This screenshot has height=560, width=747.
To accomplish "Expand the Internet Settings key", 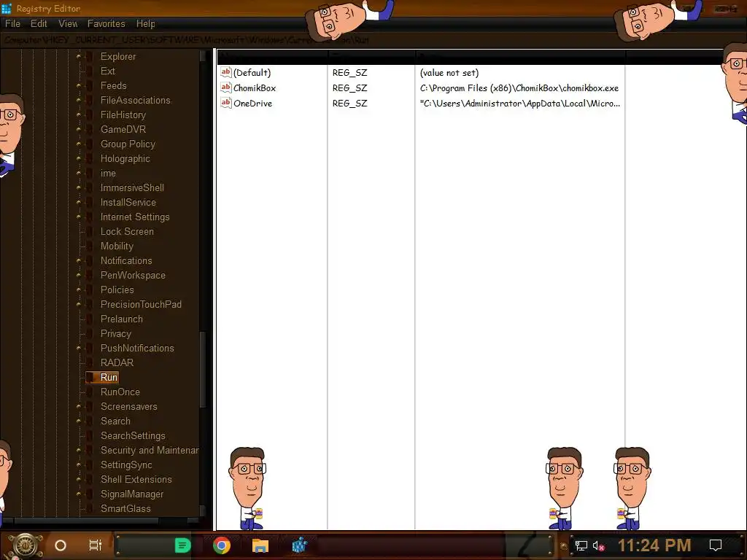I will coord(79,217).
